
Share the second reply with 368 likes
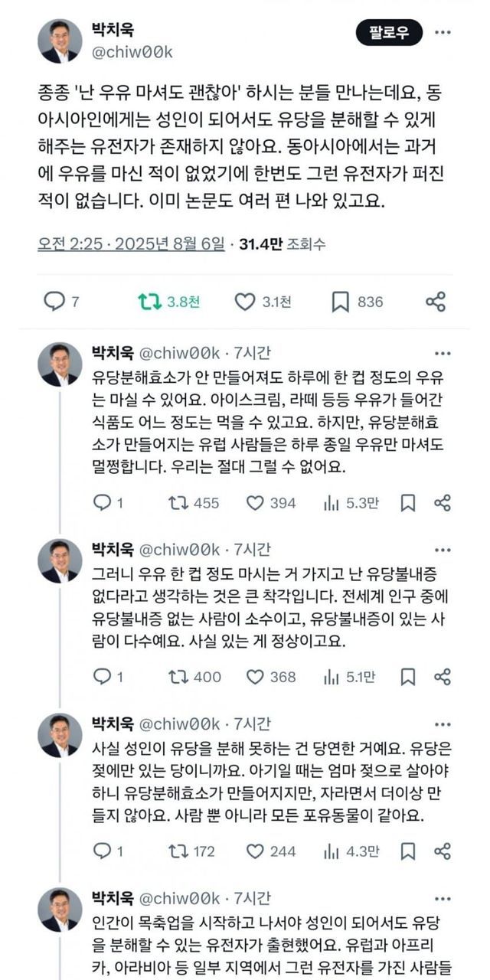click(x=443, y=676)
